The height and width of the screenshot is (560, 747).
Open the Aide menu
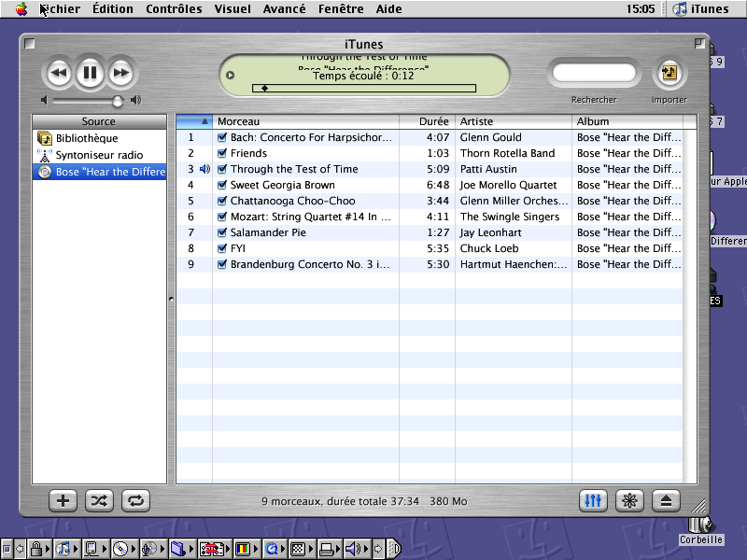(388, 8)
